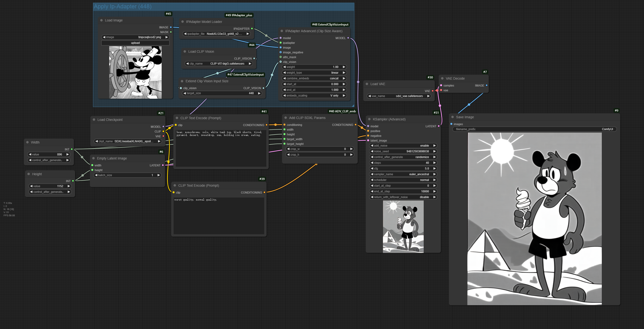This screenshot has width=644, height=329.
Task: Click the positive prompt text box
Action: [x=221, y=148]
